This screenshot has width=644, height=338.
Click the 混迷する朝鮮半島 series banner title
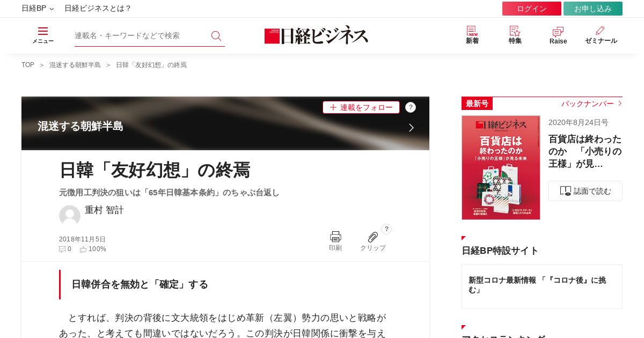[x=80, y=126]
